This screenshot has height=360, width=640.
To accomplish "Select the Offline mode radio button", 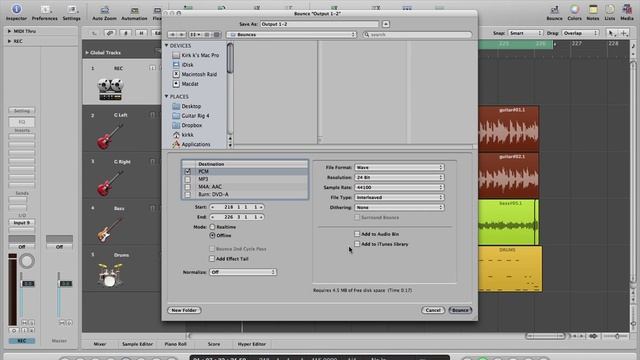I will tap(212, 236).
